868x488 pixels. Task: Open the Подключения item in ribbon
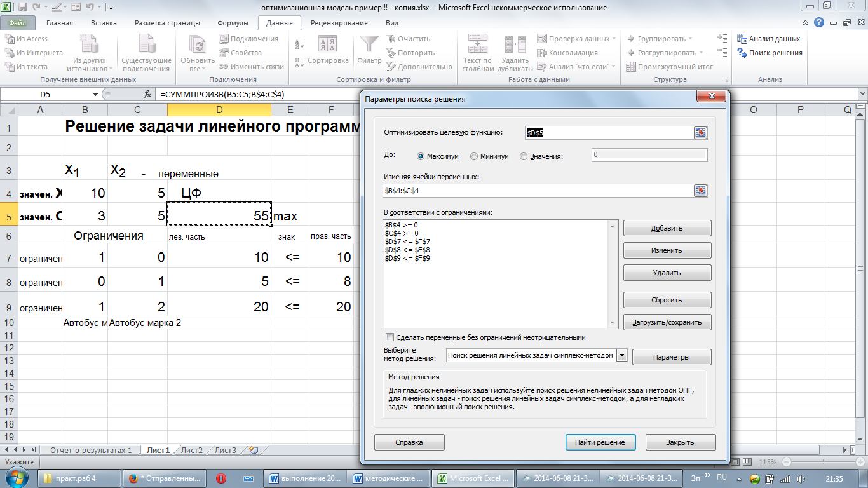248,39
